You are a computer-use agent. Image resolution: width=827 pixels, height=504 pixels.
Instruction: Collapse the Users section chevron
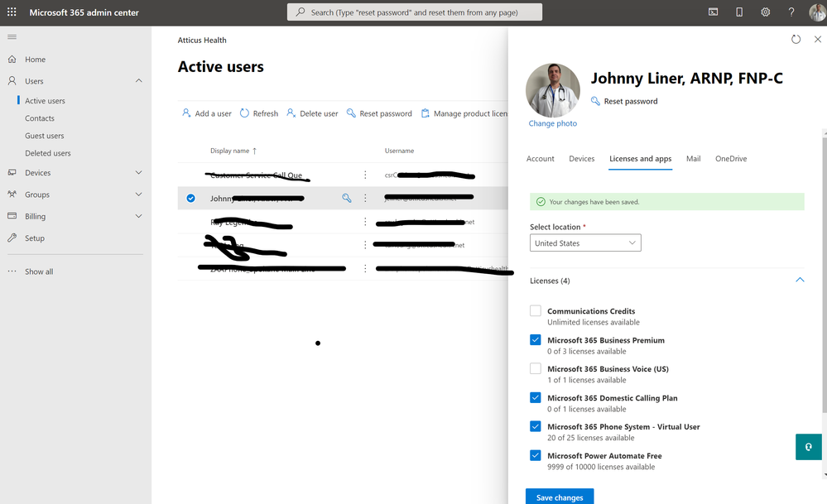click(x=139, y=80)
